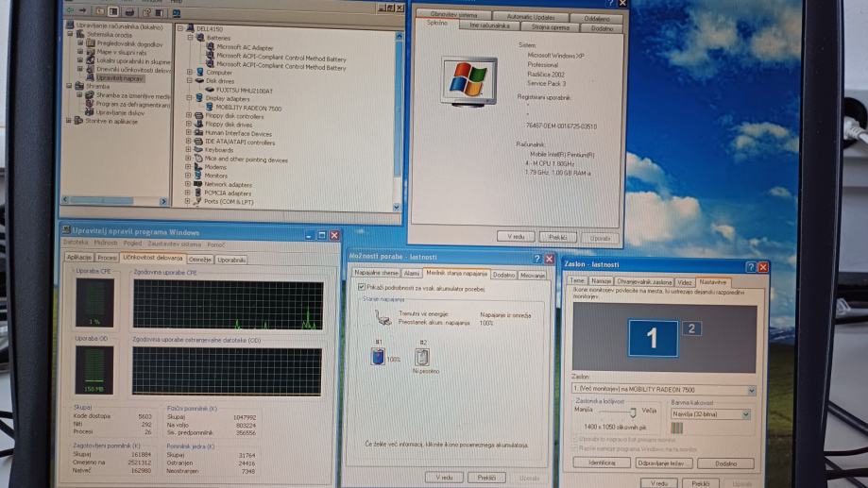Select the MOBILITY RADEON 7500 display adapter

[x=248, y=108]
